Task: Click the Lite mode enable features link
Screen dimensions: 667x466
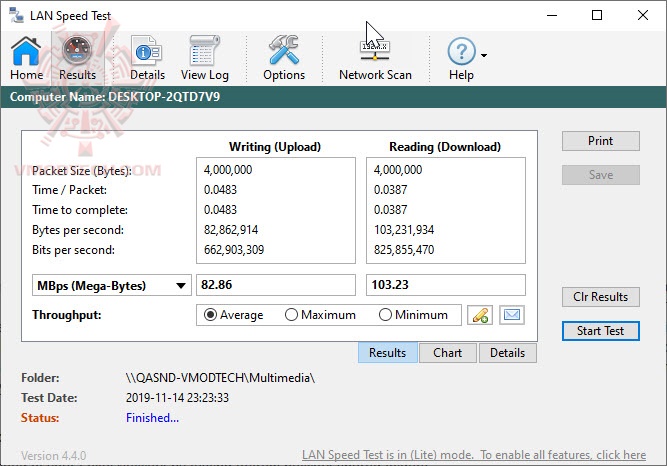Action: (474, 455)
